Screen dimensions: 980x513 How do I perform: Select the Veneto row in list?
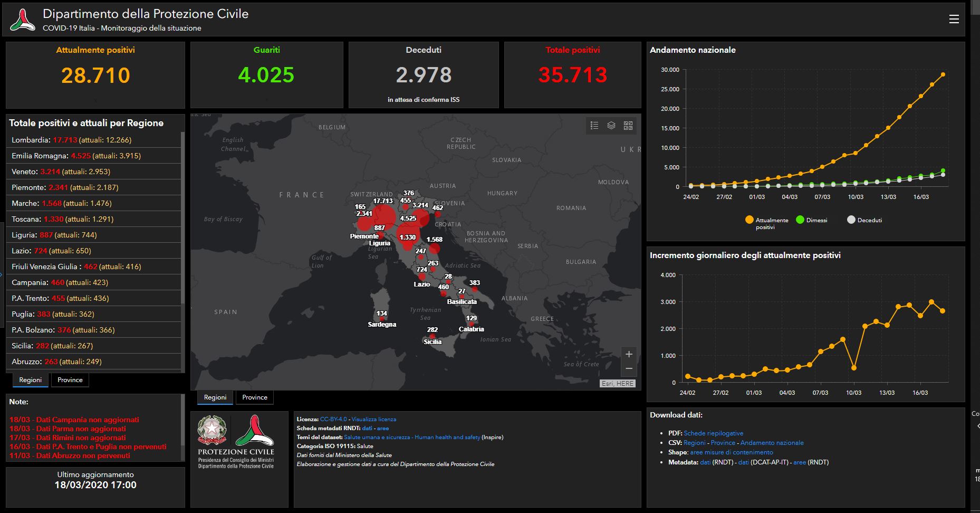(x=93, y=172)
